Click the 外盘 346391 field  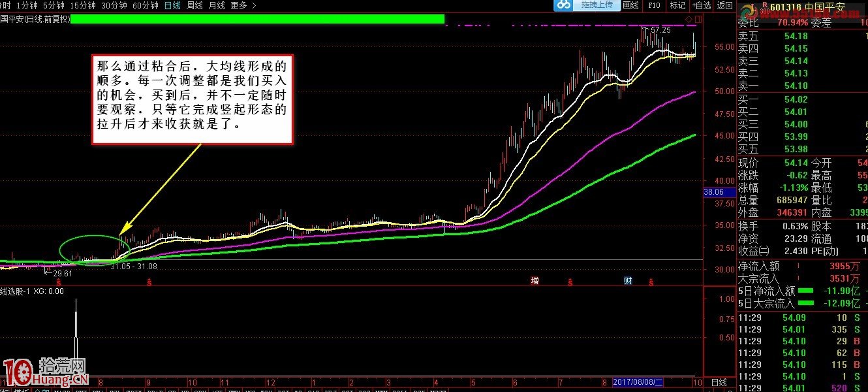(773, 212)
